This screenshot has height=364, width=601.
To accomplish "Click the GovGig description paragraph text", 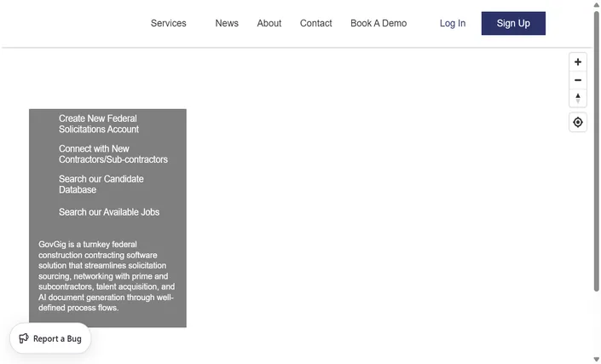I will point(107,276).
